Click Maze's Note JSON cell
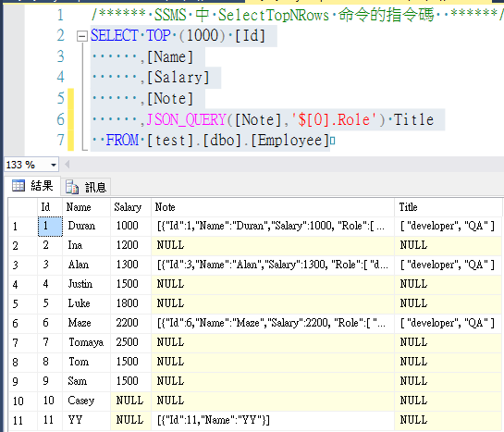The height and width of the screenshot is (432, 504). (x=273, y=323)
